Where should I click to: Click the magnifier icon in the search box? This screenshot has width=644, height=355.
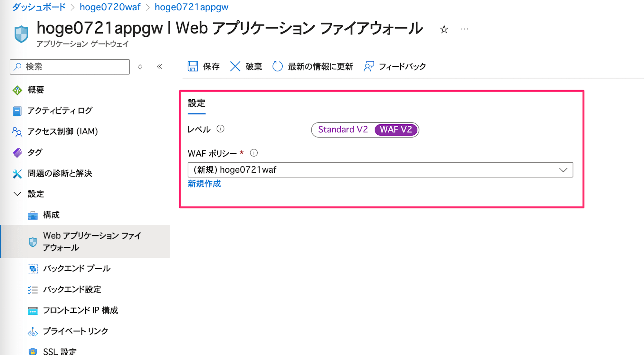[18, 67]
